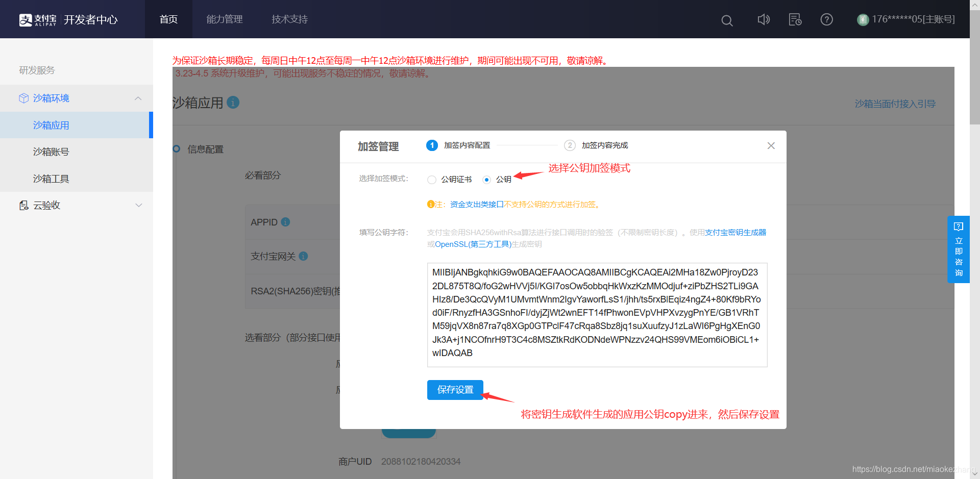Click the 立即咨询 chat icon on right edge
The width and height of the screenshot is (980, 479).
[x=959, y=226]
